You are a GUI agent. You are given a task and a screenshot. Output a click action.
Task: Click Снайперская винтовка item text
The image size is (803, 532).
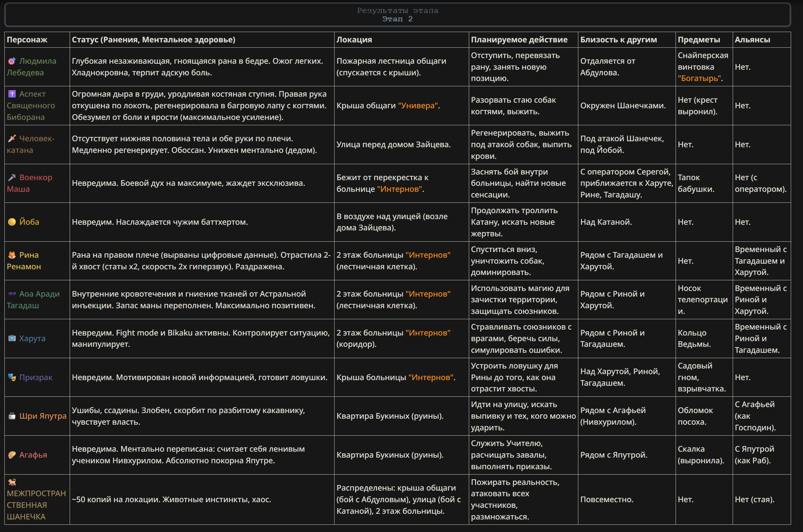click(x=703, y=61)
